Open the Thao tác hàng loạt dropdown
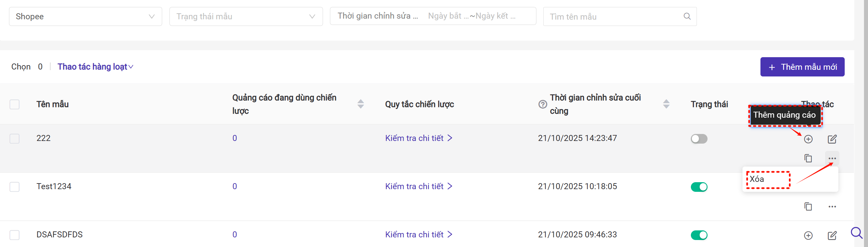 point(95,66)
